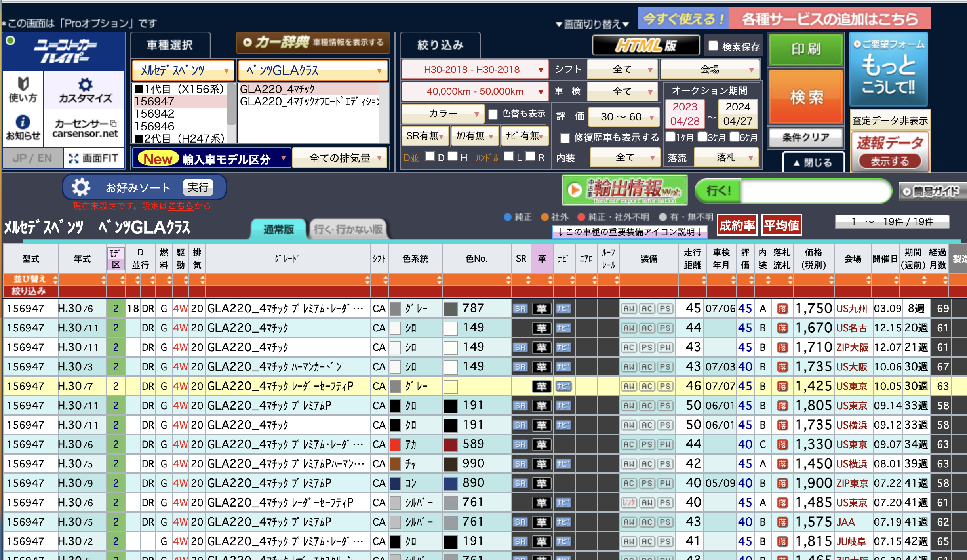The height and width of the screenshot is (560, 967).
Task: Open the カーセンサー carsensor.net link icon
Action: pyautogui.click(x=85, y=128)
